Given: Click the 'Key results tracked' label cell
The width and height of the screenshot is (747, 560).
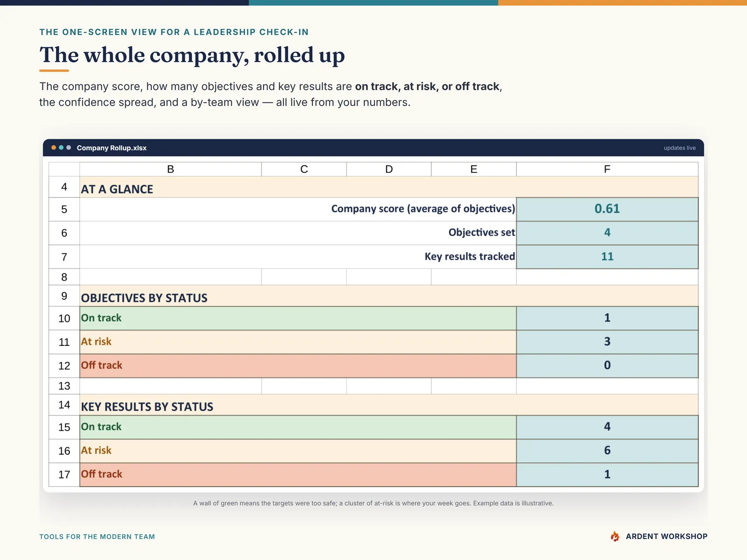Looking at the screenshot, I should (x=298, y=257).
